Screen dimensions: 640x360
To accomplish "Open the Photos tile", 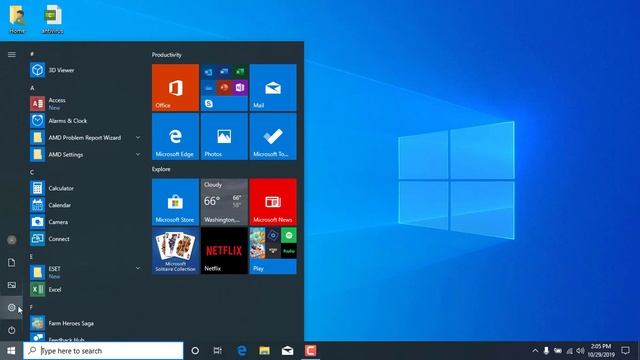I will (224, 136).
